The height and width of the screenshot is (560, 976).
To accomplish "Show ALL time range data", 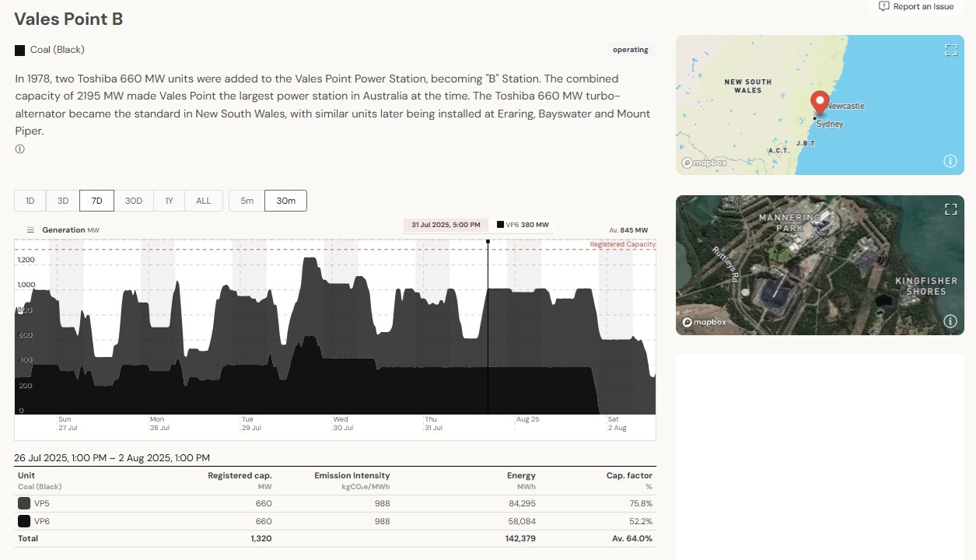I will 203,201.
